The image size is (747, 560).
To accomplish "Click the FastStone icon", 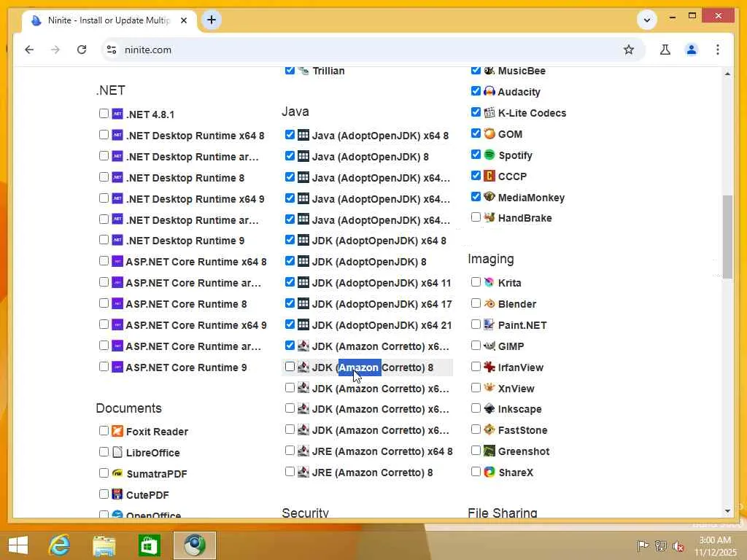I will click(489, 429).
